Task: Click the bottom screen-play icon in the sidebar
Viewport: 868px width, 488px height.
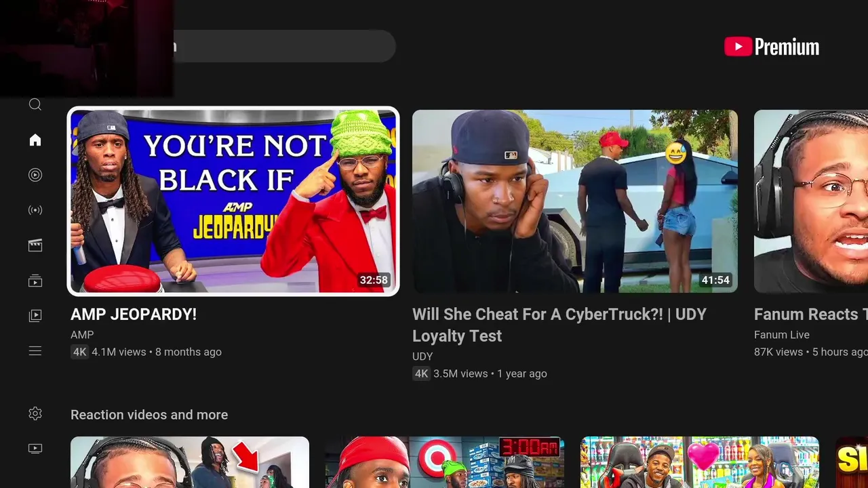Action: point(35,449)
